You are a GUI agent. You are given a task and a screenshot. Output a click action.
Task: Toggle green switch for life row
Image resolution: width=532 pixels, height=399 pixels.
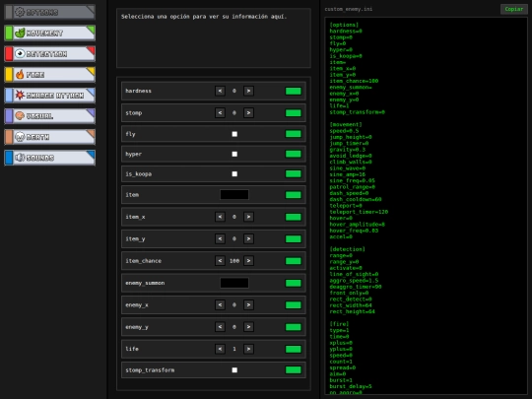pos(294,349)
